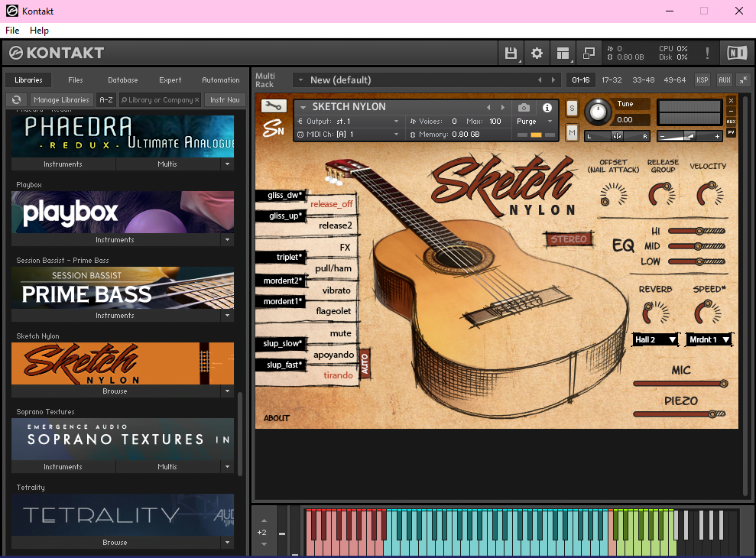Click the ABOUT link on instrument
This screenshot has height=558, width=756.
tap(277, 418)
